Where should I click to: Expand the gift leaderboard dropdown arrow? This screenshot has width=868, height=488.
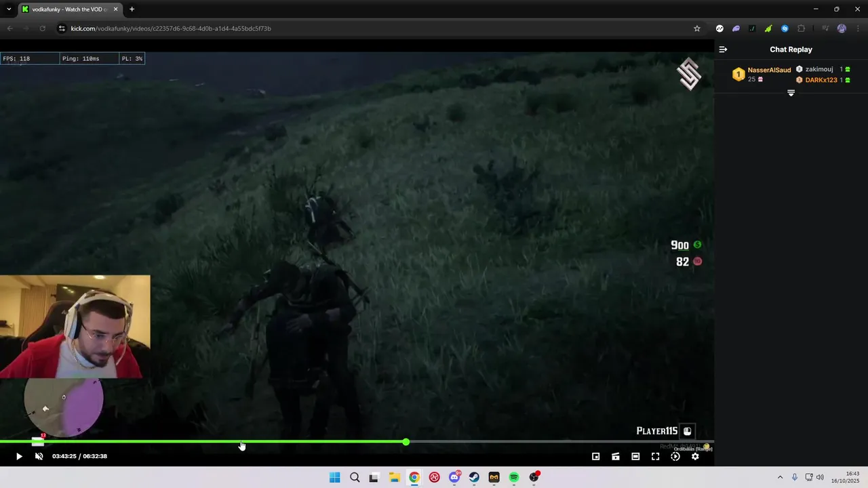point(791,93)
